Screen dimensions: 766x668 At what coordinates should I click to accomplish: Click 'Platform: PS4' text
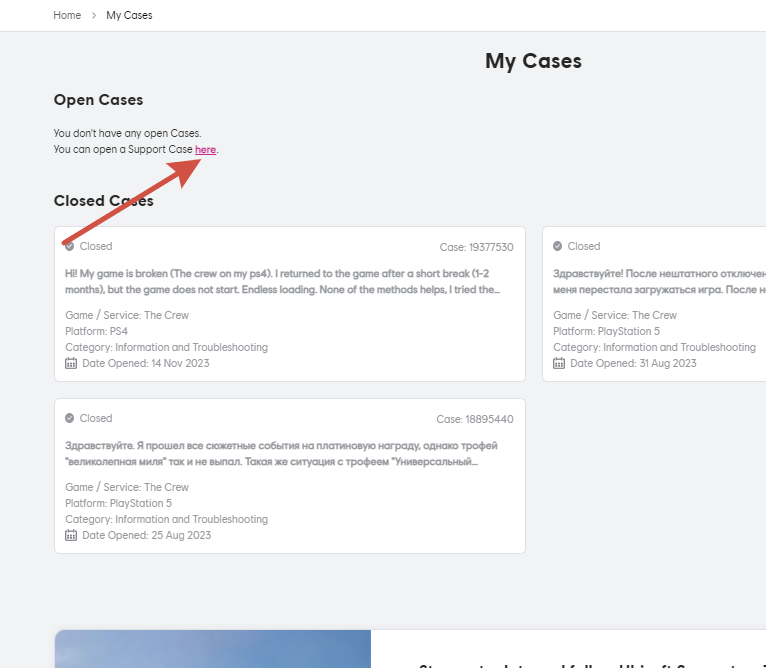point(96,331)
